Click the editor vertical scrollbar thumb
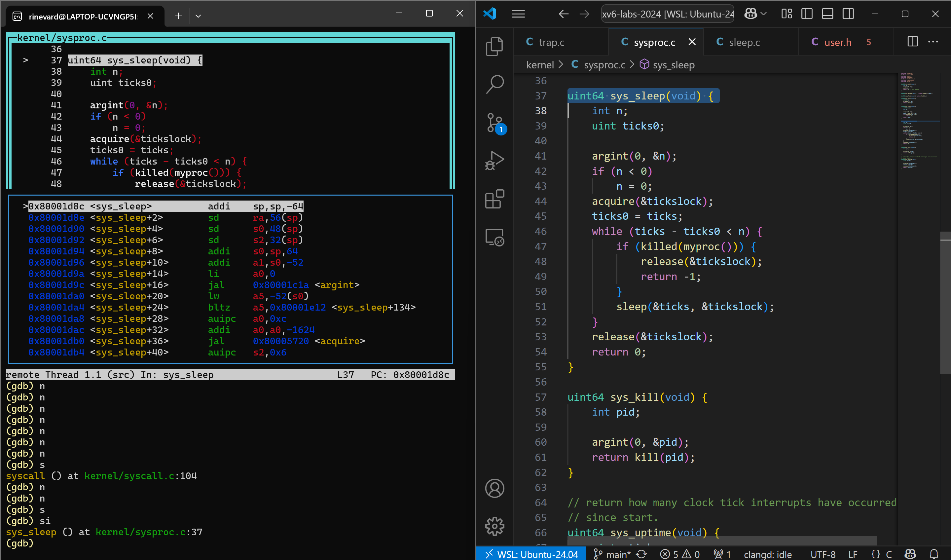This screenshot has height=560, width=951. point(945,302)
